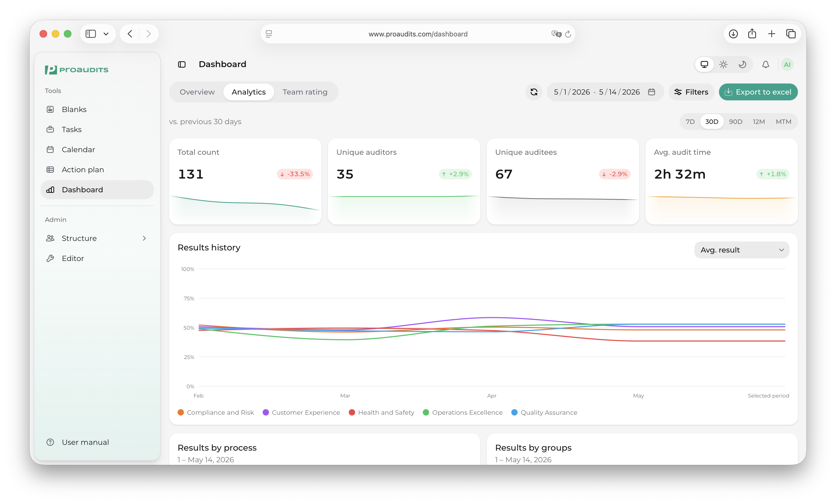This screenshot has height=504, width=836.
Task: Open the Filters panel
Action: pos(691,92)
